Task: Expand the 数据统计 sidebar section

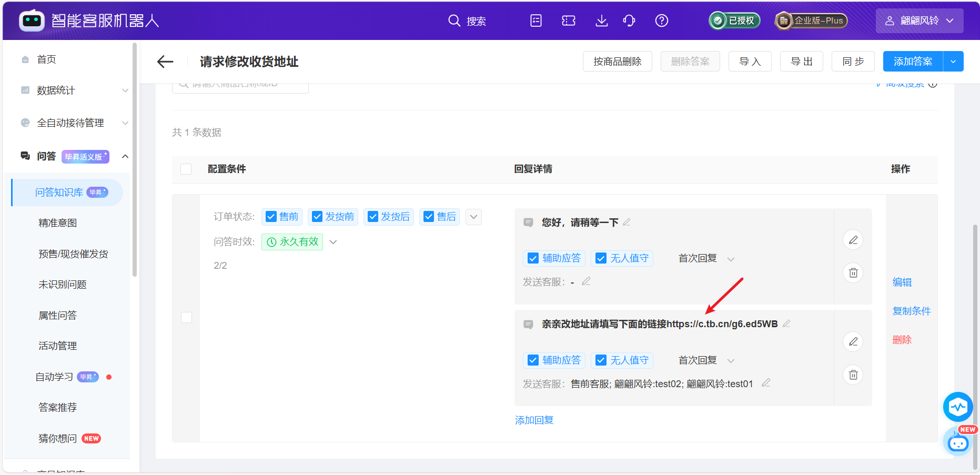Action: point(125,90)
